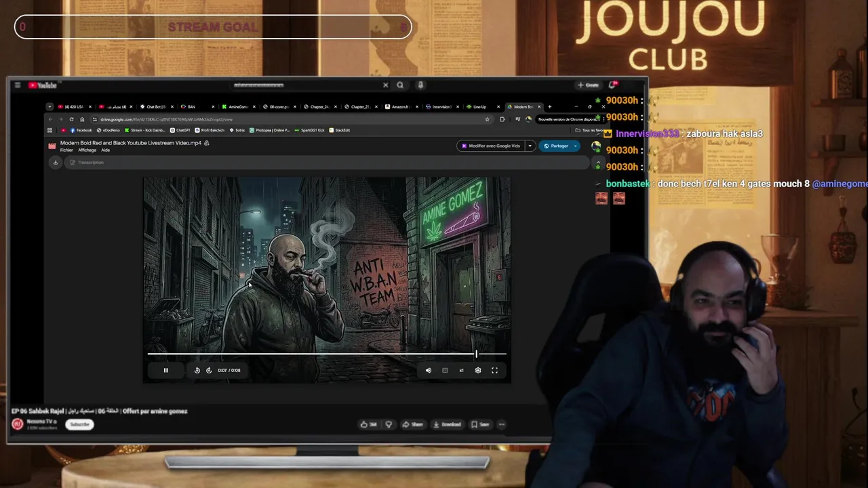Open YouTube notifications bell

[613, 85]
